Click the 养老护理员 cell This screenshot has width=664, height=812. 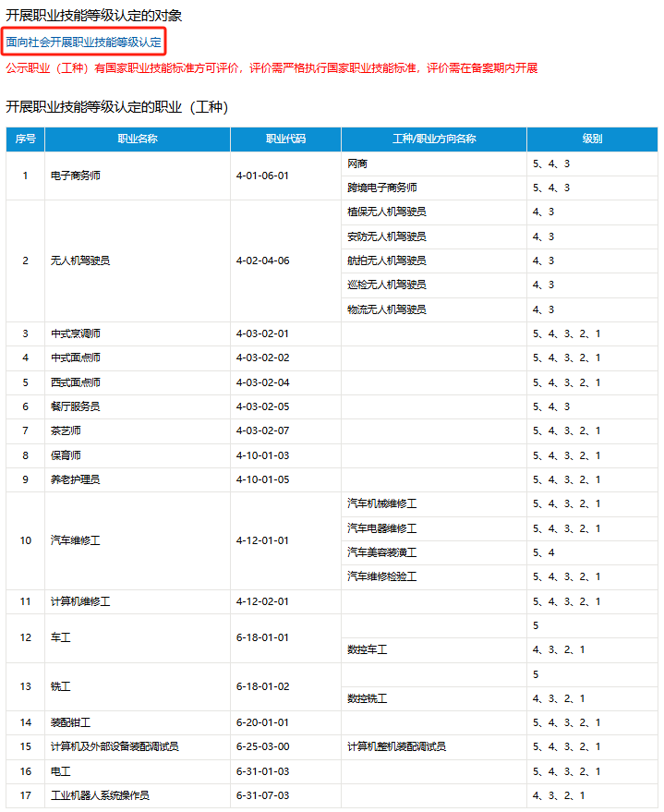(76, 479)
